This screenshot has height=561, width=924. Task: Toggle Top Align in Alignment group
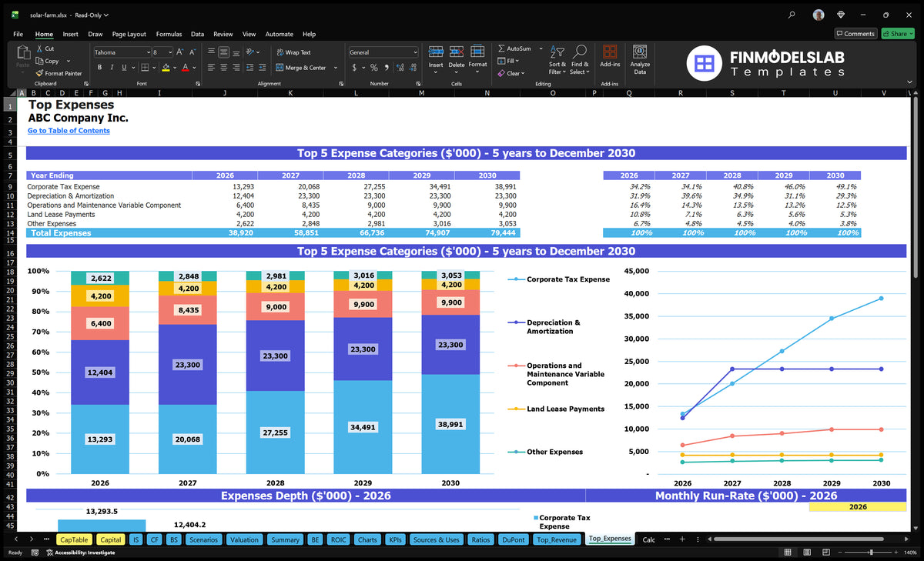point(211,52)
